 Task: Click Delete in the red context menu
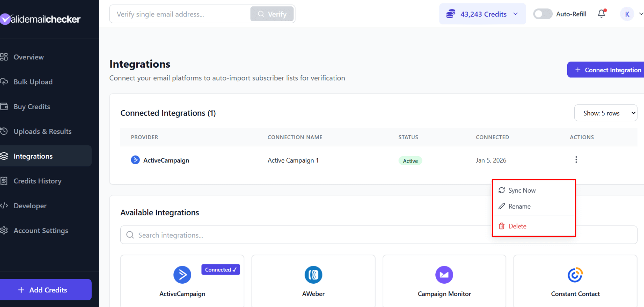pyautogui.click(x=517, y=226)
